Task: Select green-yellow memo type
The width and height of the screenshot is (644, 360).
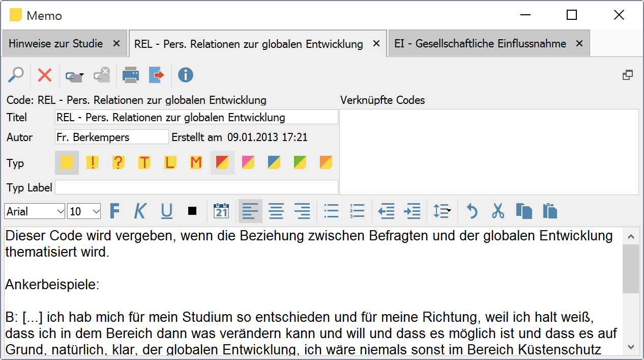Action: (300, 162)
